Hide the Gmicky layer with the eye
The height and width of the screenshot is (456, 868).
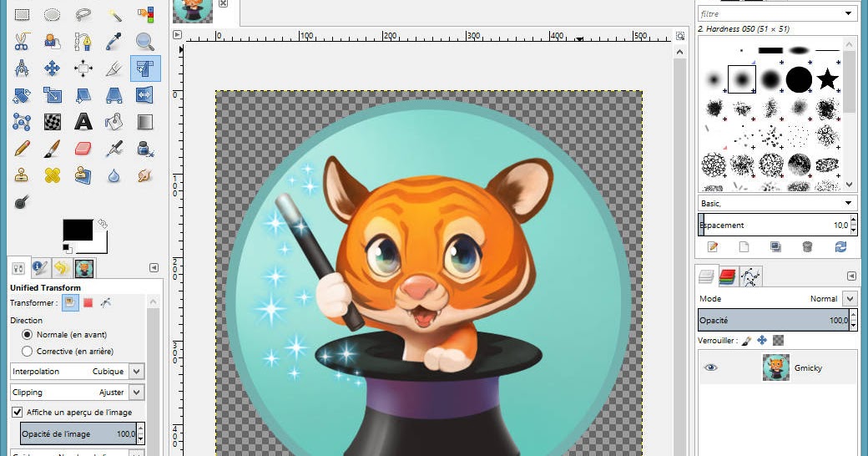point(710,367)
